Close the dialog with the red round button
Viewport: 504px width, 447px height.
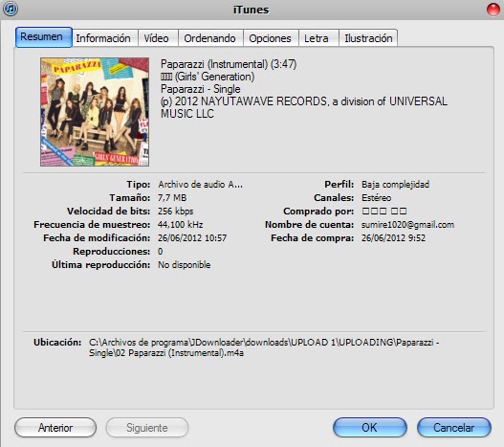click(493, 10)
